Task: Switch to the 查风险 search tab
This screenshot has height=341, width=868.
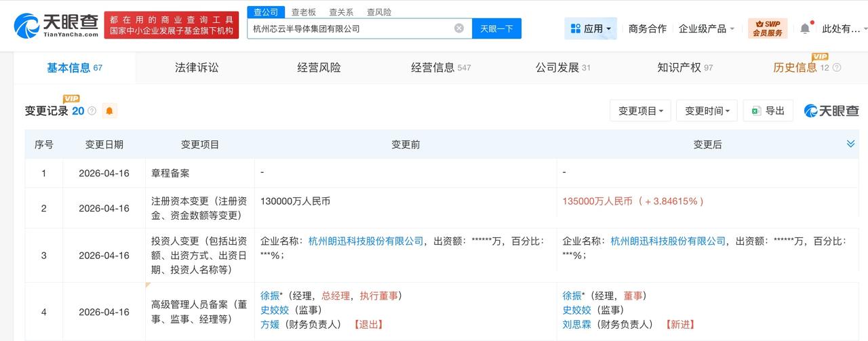Action: pos(379,12)
